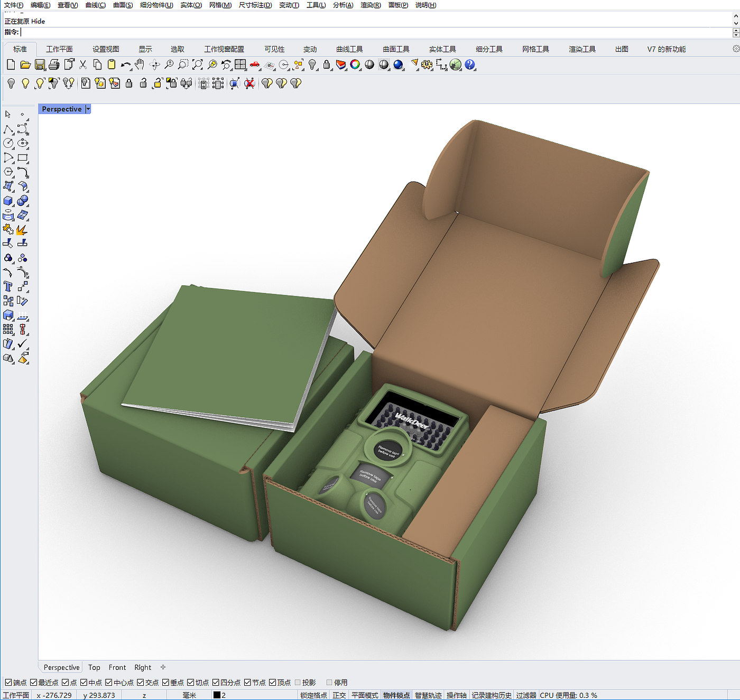Image resolution: width=740 pixels, height=700 pixels.
Task: Toggle the 端点 osnap checkbox
Action: tap(8, 683)
